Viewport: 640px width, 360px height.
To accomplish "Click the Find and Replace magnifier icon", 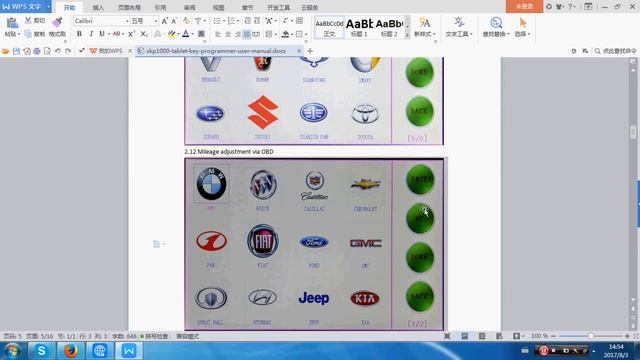I will 496,22.
